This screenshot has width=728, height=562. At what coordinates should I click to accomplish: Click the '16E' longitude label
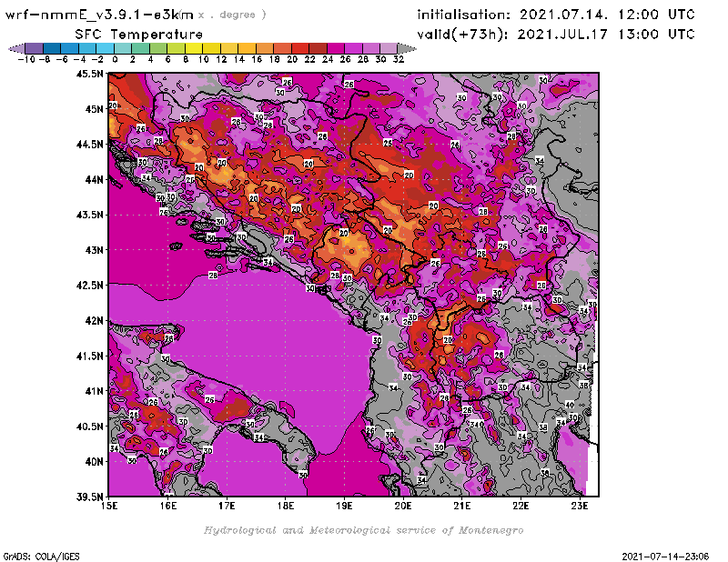pos(168,506)
